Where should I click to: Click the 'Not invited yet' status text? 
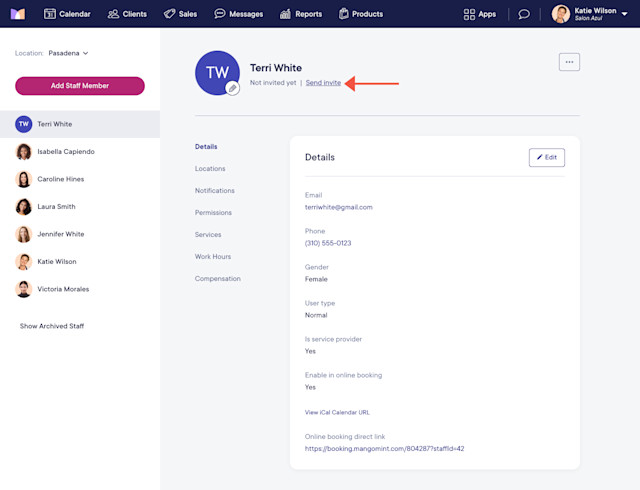(273, 82)
